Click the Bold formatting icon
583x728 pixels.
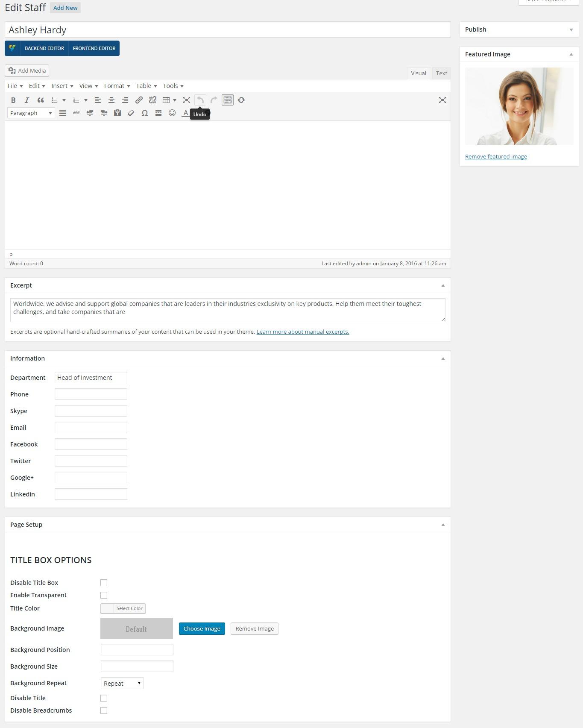pyautogui.click(x=13, y=100)
